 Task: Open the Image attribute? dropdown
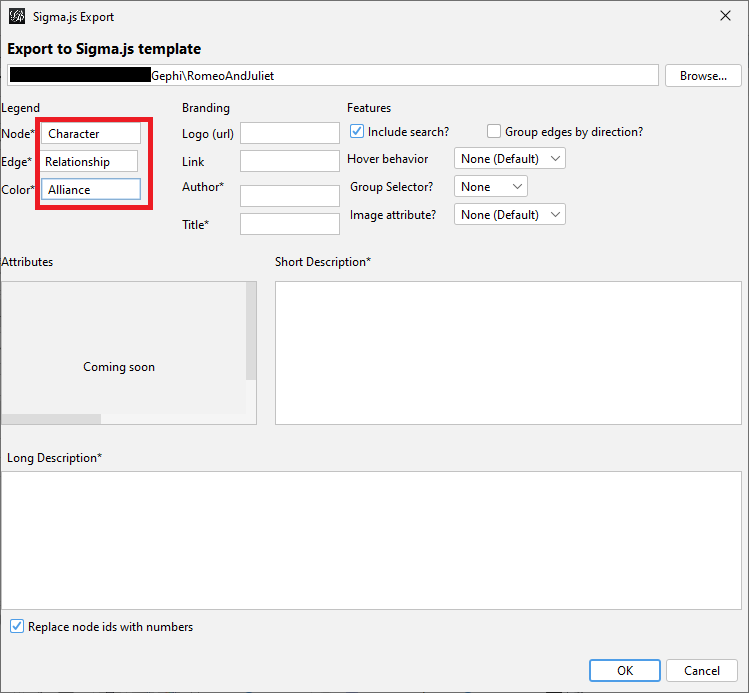click(x=510, y=214)
